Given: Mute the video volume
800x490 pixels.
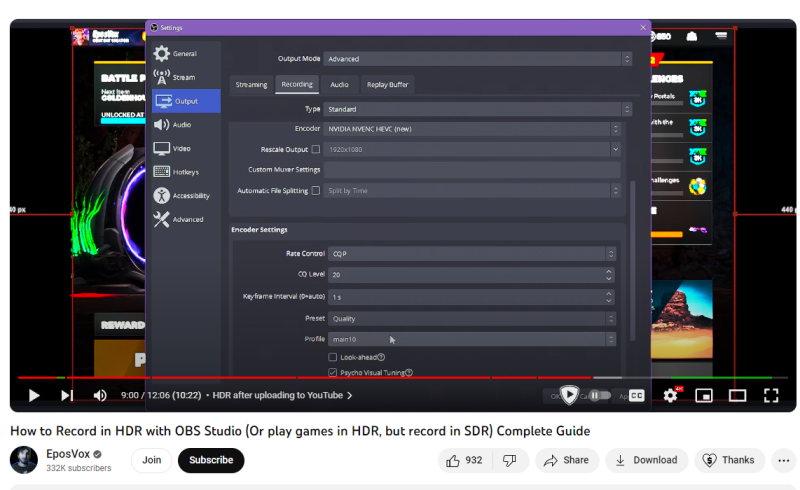Looking at the screenshot, I should [100, 396].
